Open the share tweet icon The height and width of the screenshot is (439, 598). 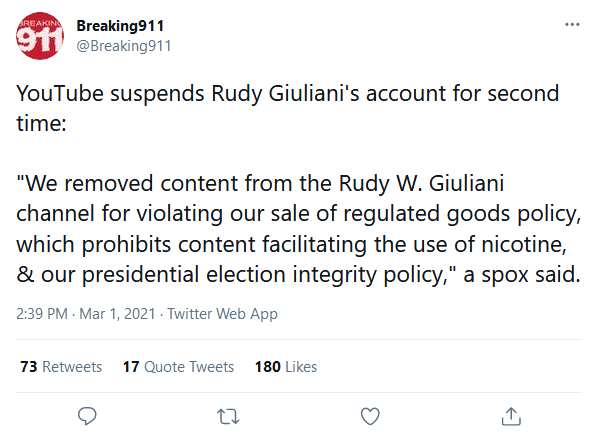[x=511, y=416]
